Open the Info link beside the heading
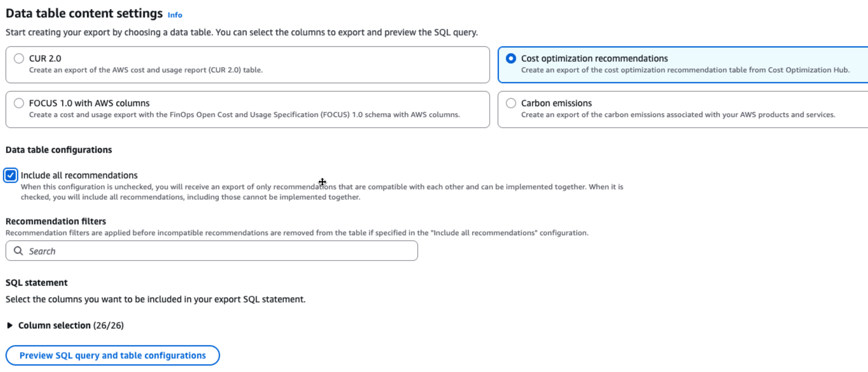This screenshot has width=868, height=372. 175,15
